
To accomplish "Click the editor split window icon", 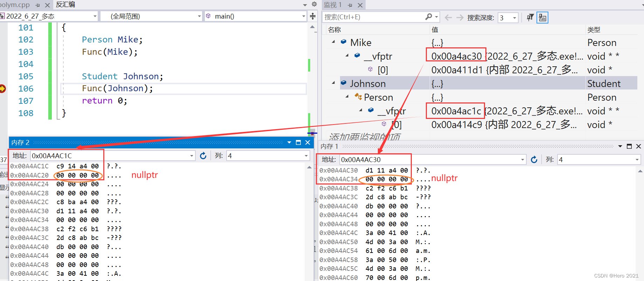I will 313,16.
